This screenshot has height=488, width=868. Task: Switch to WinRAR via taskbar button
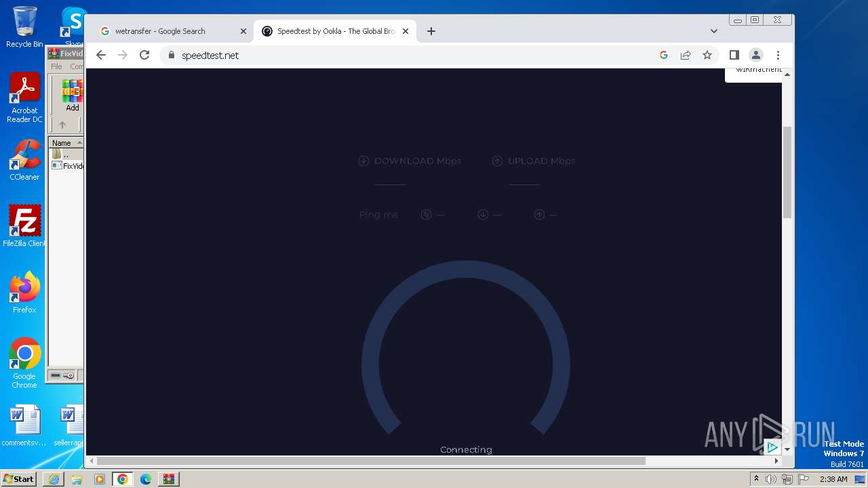tap(169, 479)
